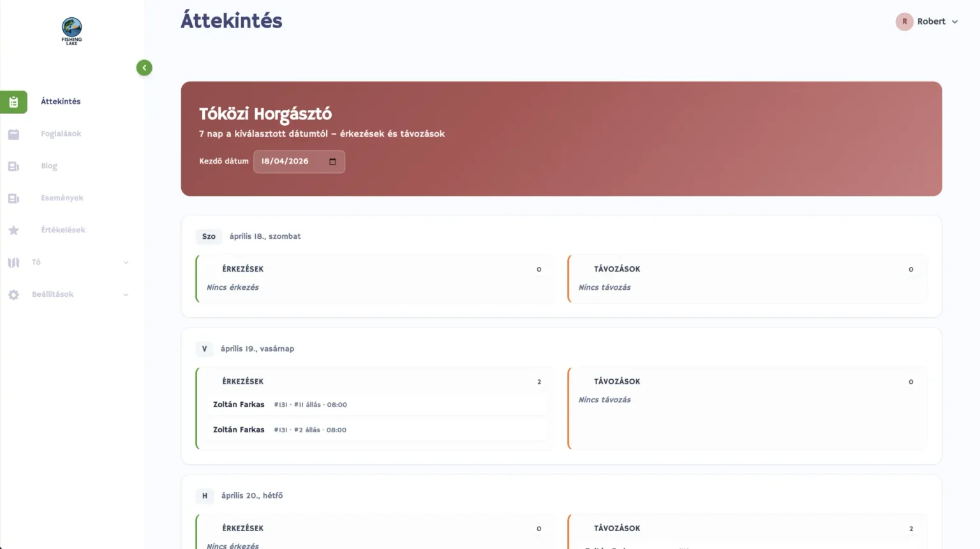Go to Foglalások page
The image size is (980, 549).
point(61,134)
